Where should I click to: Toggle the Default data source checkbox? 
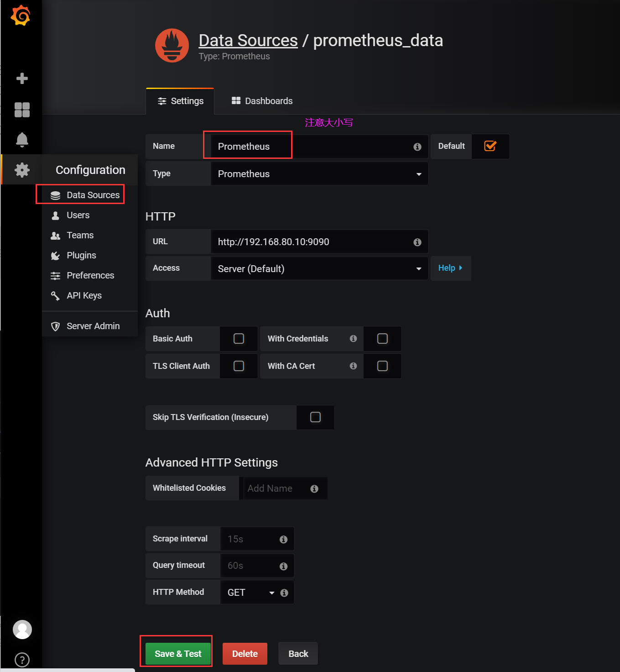(490, 146)
